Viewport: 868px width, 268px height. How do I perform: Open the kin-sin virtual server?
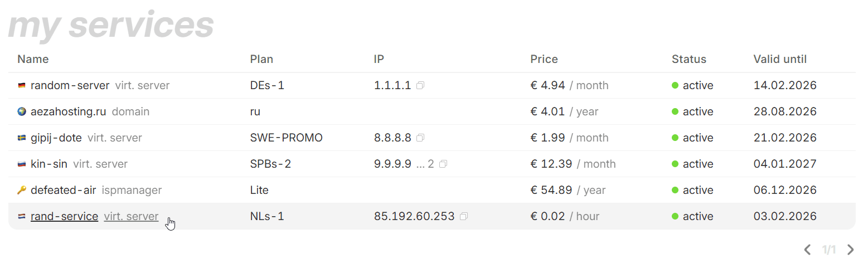pos(49,164)
